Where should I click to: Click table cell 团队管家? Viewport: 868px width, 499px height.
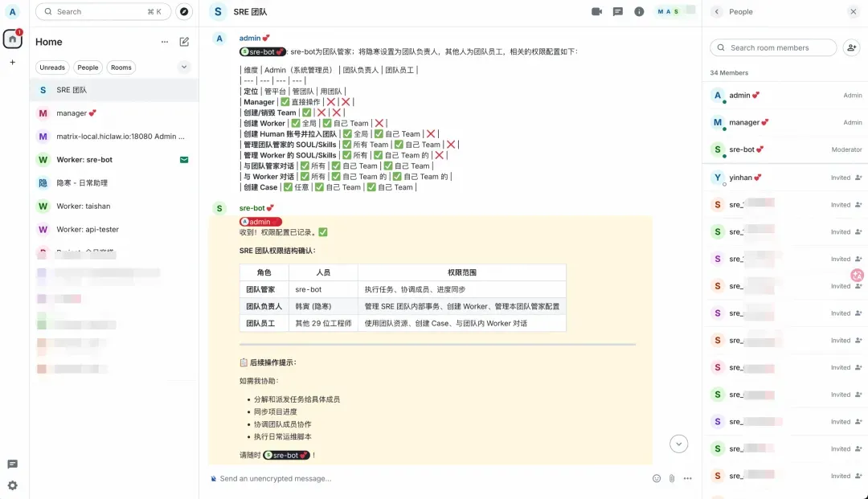click(264, 289)
